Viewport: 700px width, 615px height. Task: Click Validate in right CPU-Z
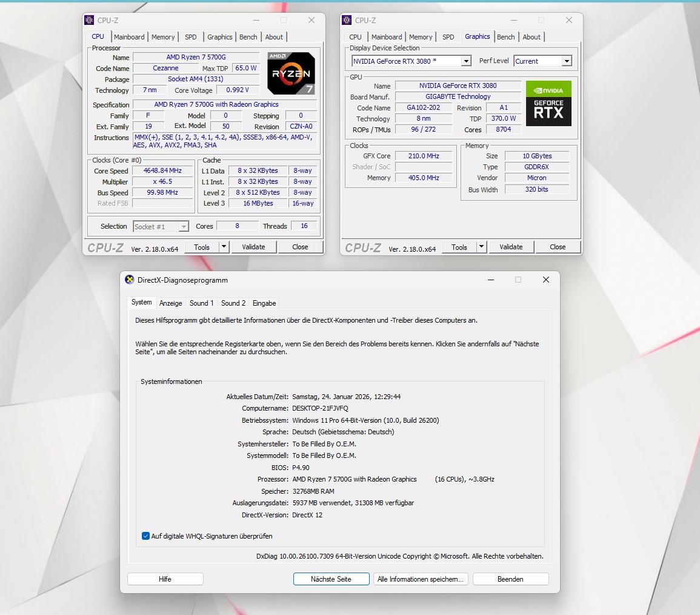point(511,247)
